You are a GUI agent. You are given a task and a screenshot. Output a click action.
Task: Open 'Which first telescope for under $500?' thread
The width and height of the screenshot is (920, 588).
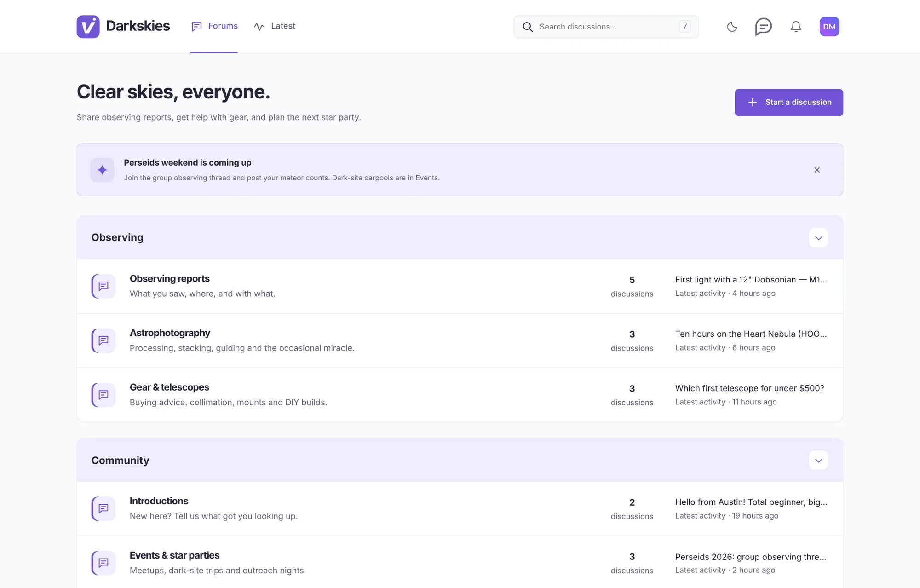tap(750, 388)
